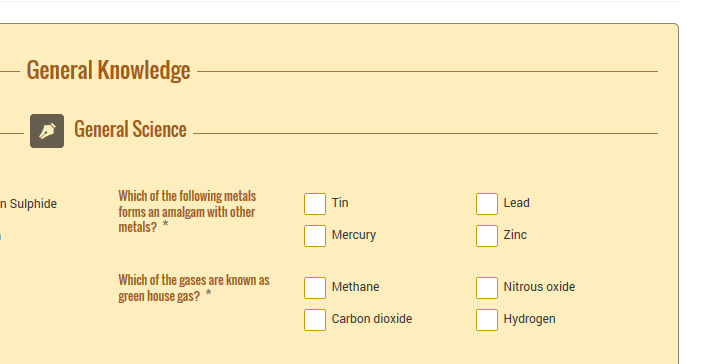711x364 pixels.
Task: Click the green house gas question text
Action: pos(194,288)
